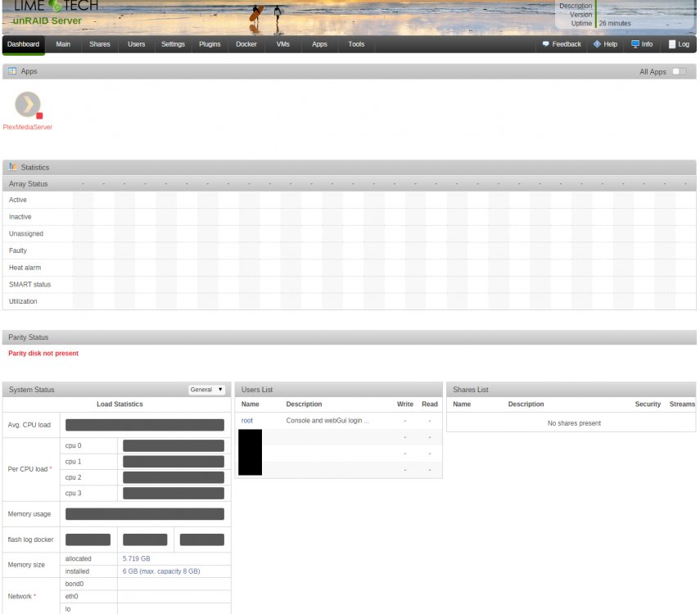Open the Docker tab

[246, 44]
